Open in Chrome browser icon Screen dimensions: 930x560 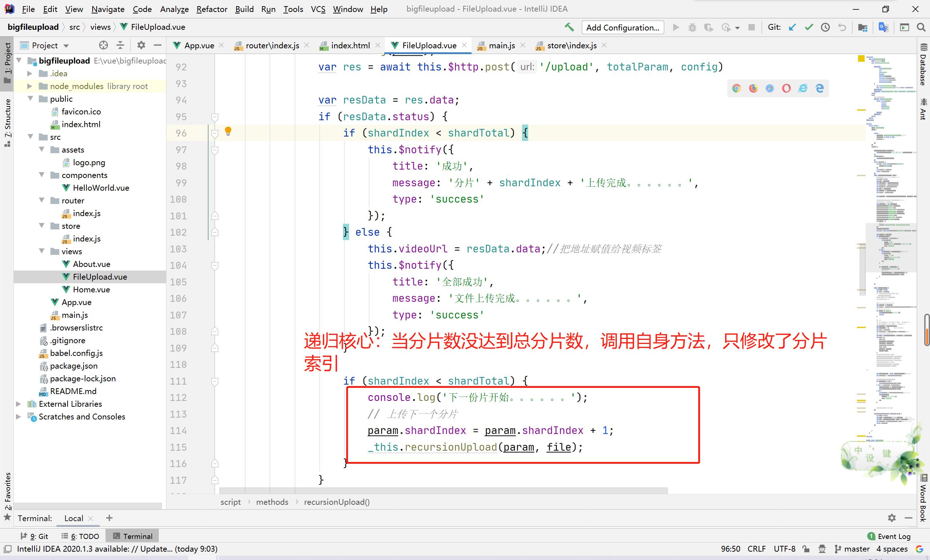(736, 88)
